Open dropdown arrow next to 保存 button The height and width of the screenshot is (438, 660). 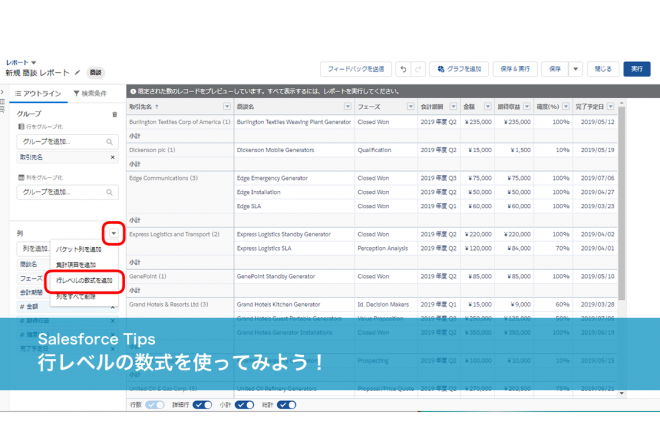(x=575, y=69)
